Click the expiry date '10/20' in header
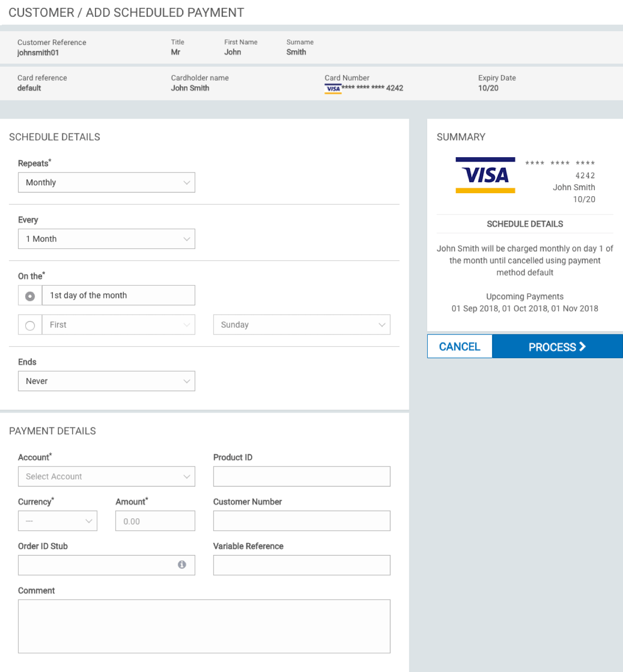Viewport: 623px width, 672px height. coord(488,88)
